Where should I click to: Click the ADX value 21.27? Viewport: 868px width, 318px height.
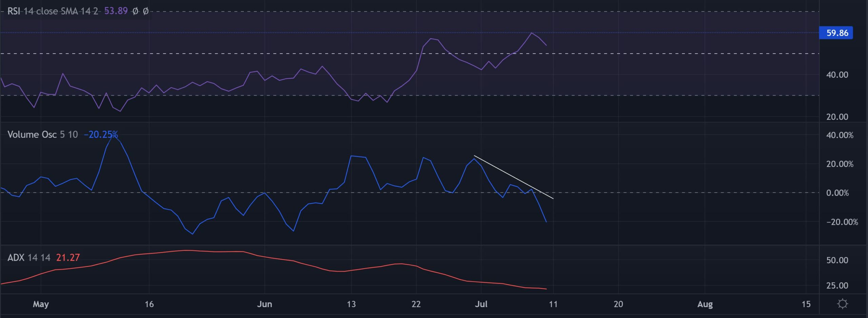68,258
